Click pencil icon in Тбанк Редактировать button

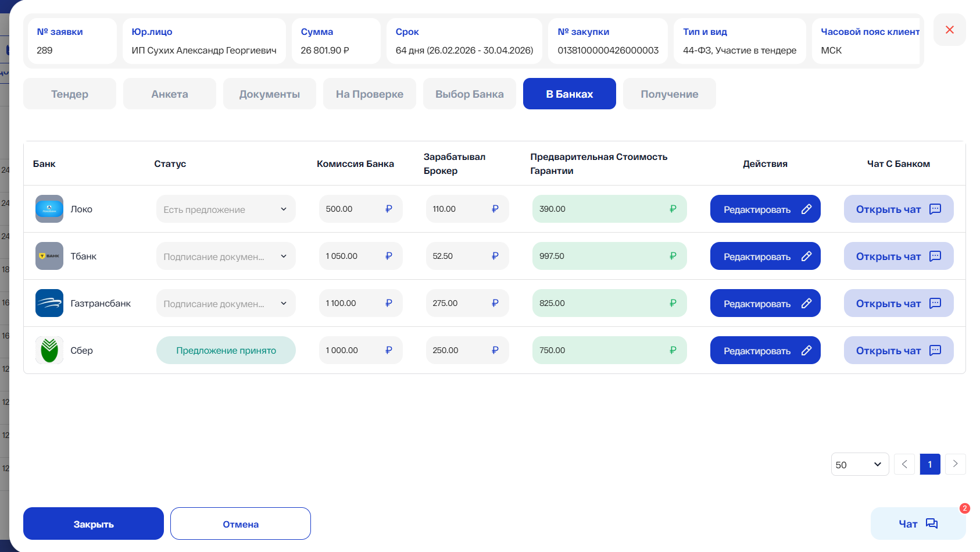[x=806, y=256]
